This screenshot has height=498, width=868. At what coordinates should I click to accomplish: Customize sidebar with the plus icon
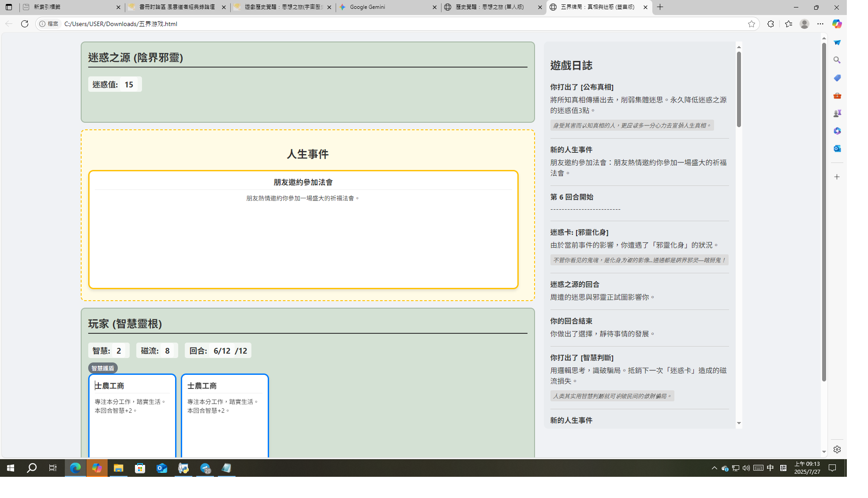[837, 177]
